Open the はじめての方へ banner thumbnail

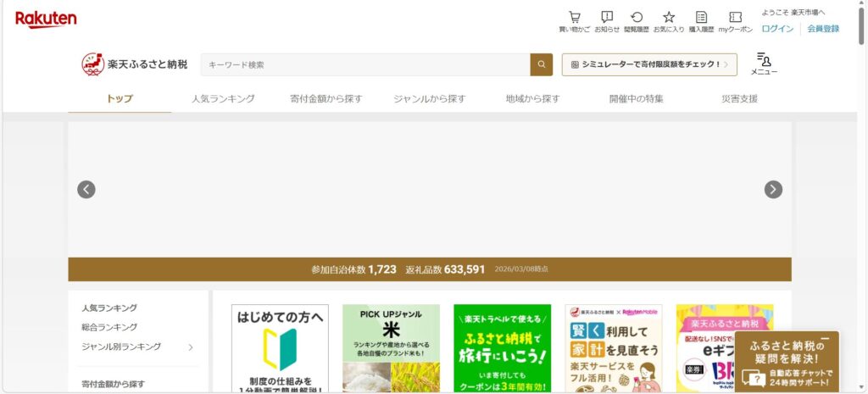[x=280, y=348]
